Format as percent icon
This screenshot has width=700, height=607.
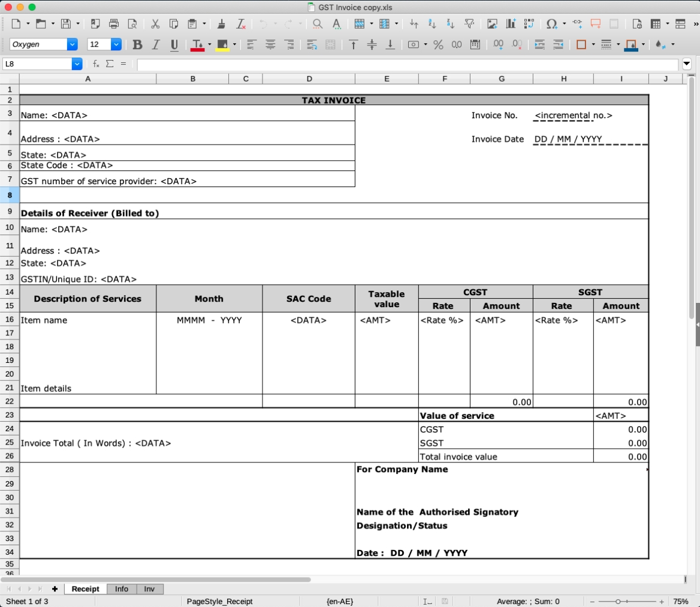pyautogui.click(x=438, y=44)
